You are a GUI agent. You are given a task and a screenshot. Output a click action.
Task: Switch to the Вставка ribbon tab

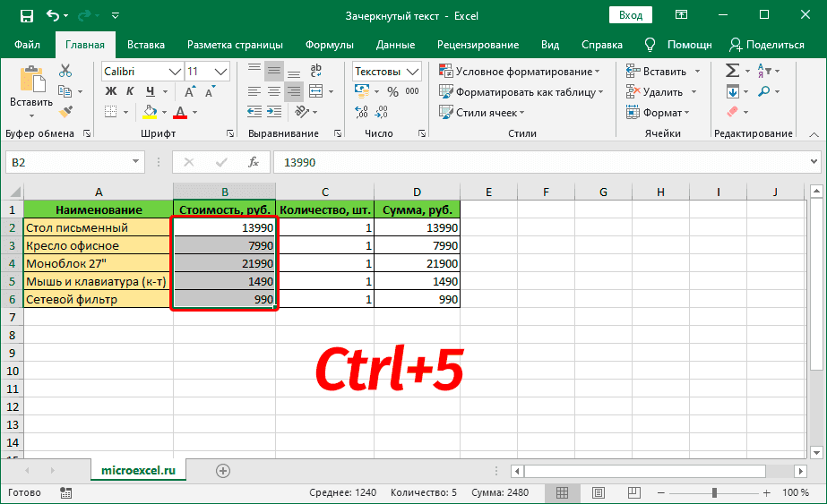point(145,45)
